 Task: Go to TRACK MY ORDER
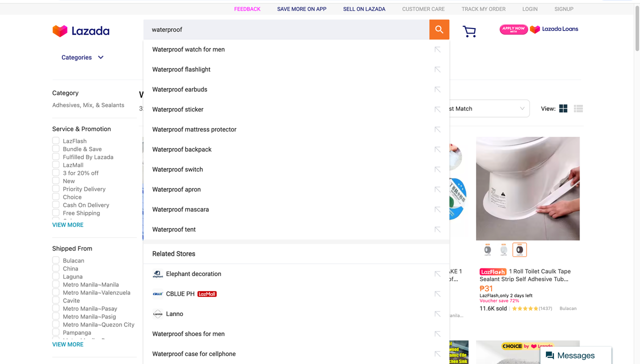coord(483,9)
